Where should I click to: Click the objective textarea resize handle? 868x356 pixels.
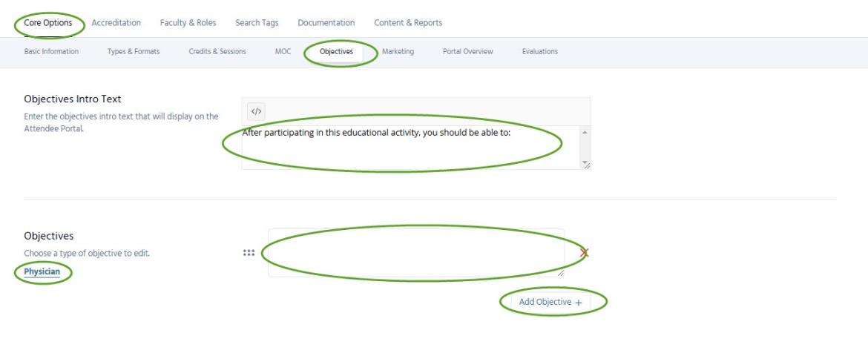point(561,273)
